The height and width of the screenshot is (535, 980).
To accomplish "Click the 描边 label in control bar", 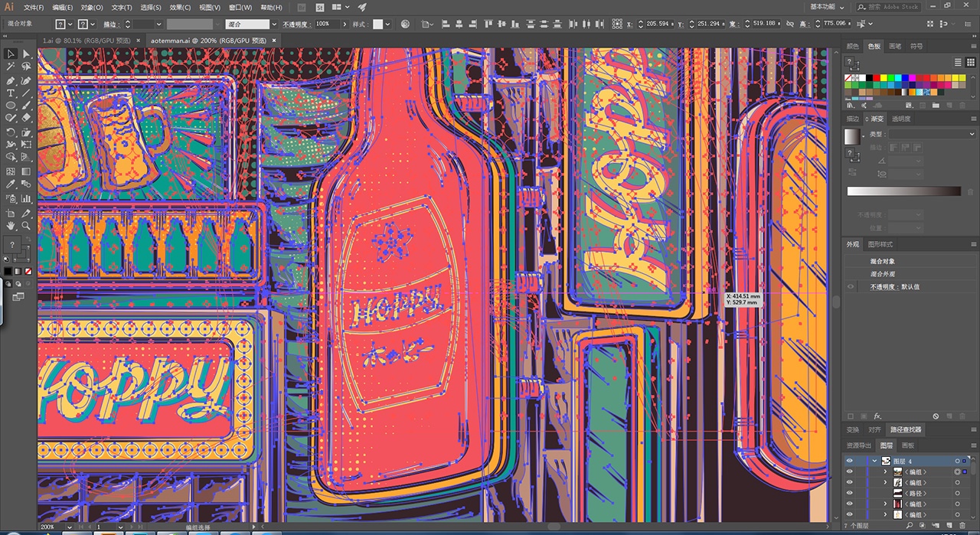I will pyautogui.click(x=110, y=24).
